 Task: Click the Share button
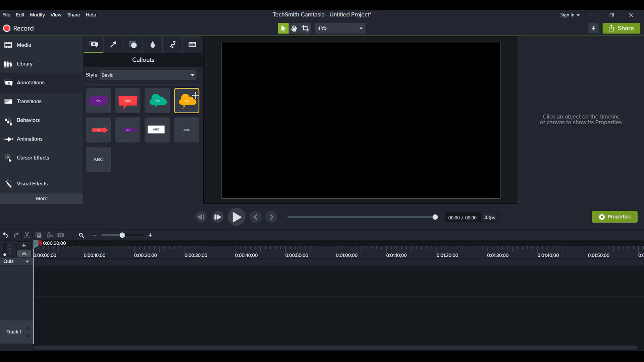click(x=621, y=28)
